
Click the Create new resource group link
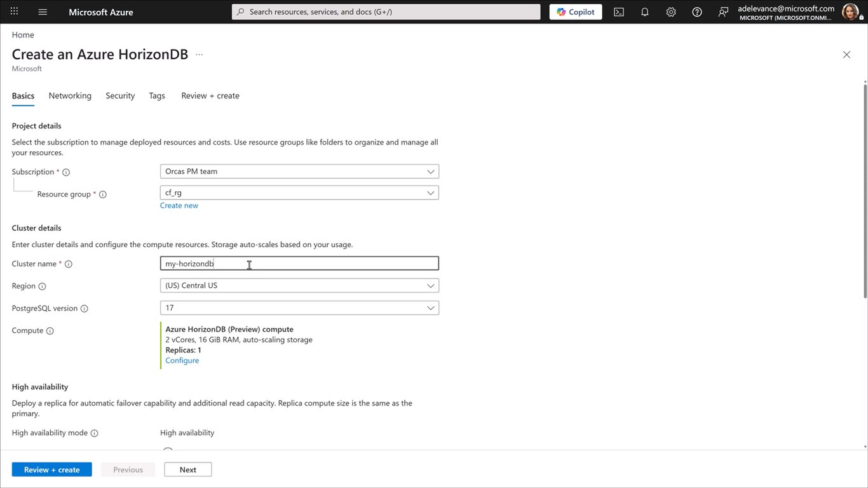pyautogui.click(x=179, y=205)
